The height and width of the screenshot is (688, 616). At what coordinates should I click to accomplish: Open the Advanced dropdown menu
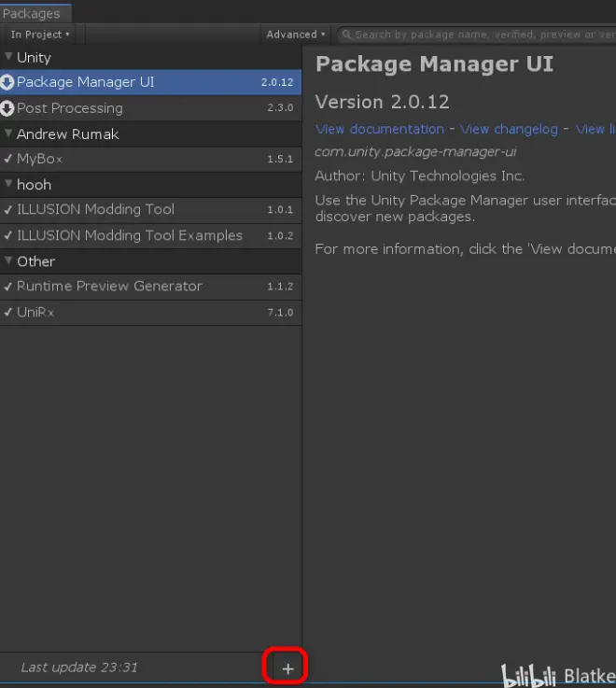coord(296,35)
